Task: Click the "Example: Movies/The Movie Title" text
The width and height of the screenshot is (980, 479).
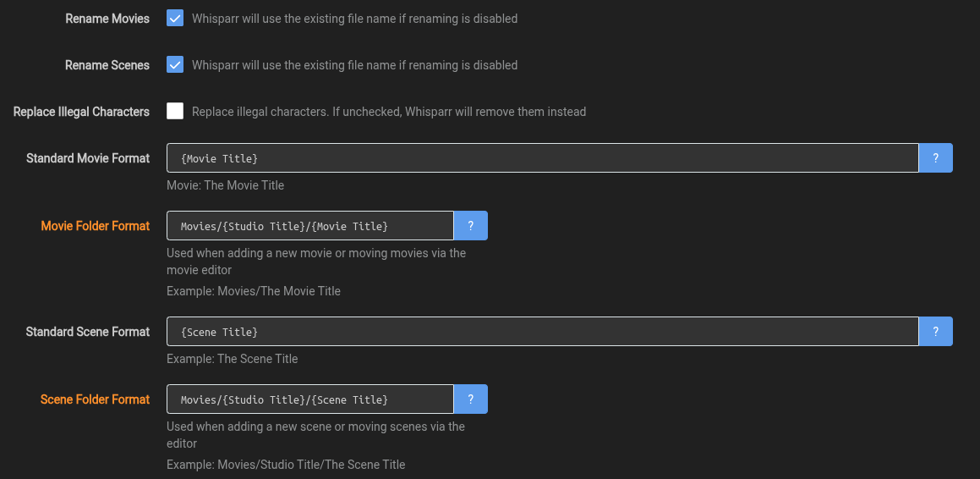Action: (254, 291)
